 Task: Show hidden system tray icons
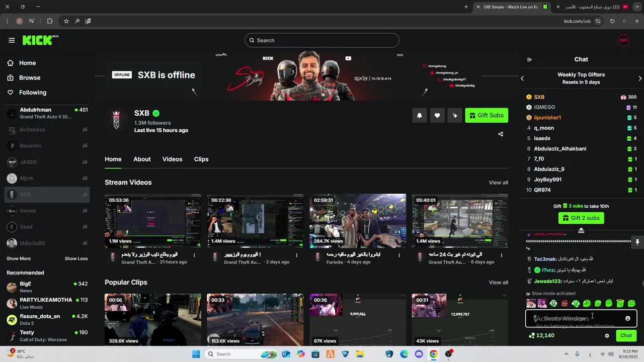[x=567, y=354]
